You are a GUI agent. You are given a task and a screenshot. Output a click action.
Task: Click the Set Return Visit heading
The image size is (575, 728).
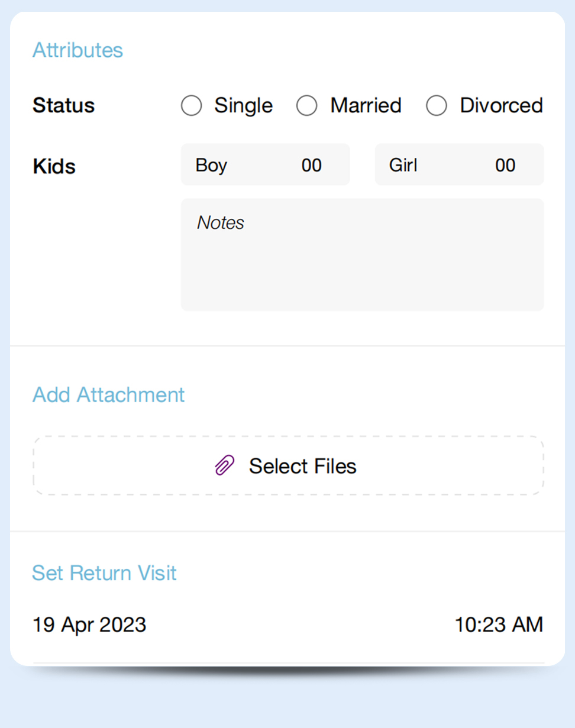coord(104,573)
